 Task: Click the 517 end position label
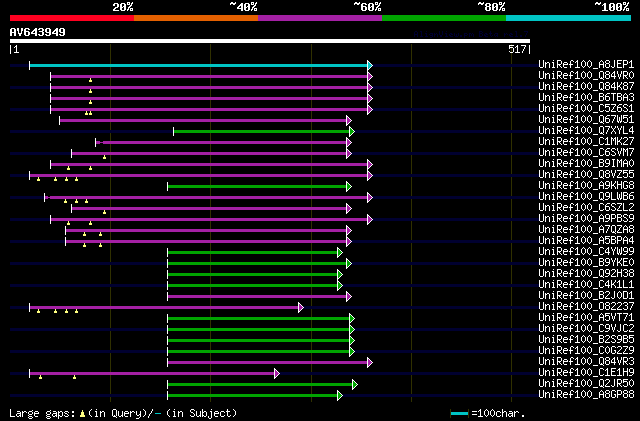pos(517,49)
